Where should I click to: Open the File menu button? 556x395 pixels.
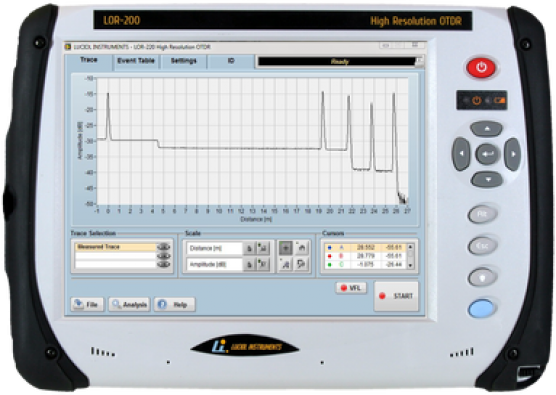[87, 305]
